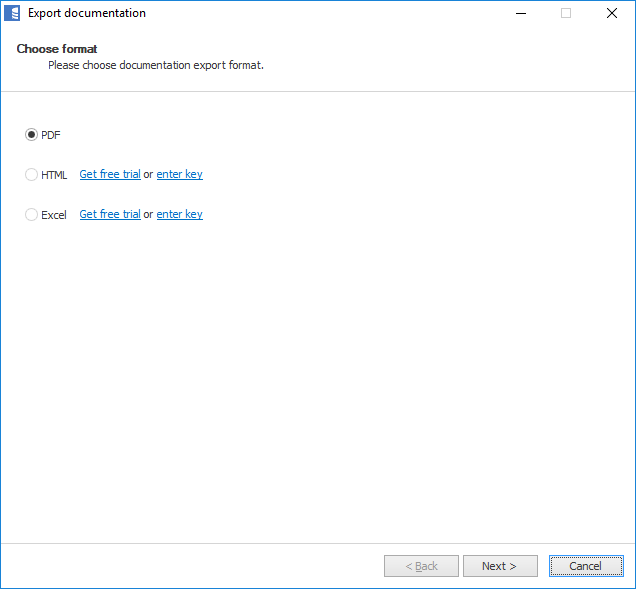Click the Dataedo app icon in title bar

13,14
